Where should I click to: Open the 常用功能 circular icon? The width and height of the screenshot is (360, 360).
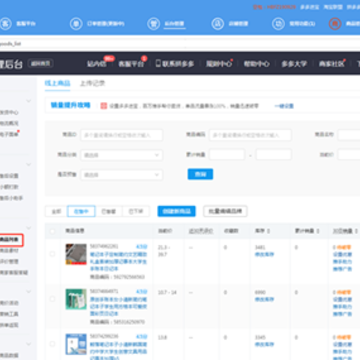coord(278,24)
